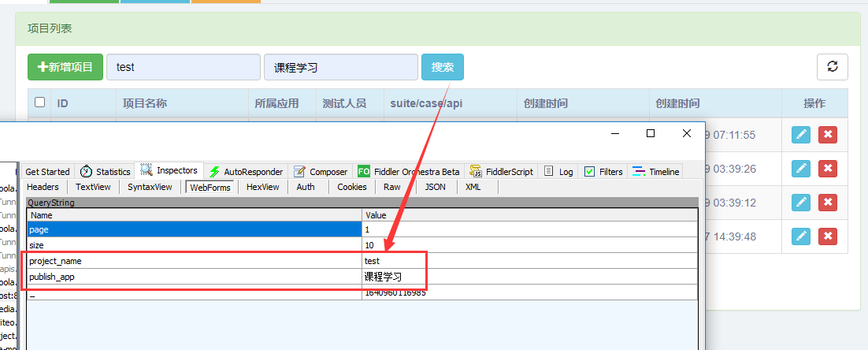Click the Value column header in QueryString
This screenshot has height=350, width=868.
click(x=530, y=215)
